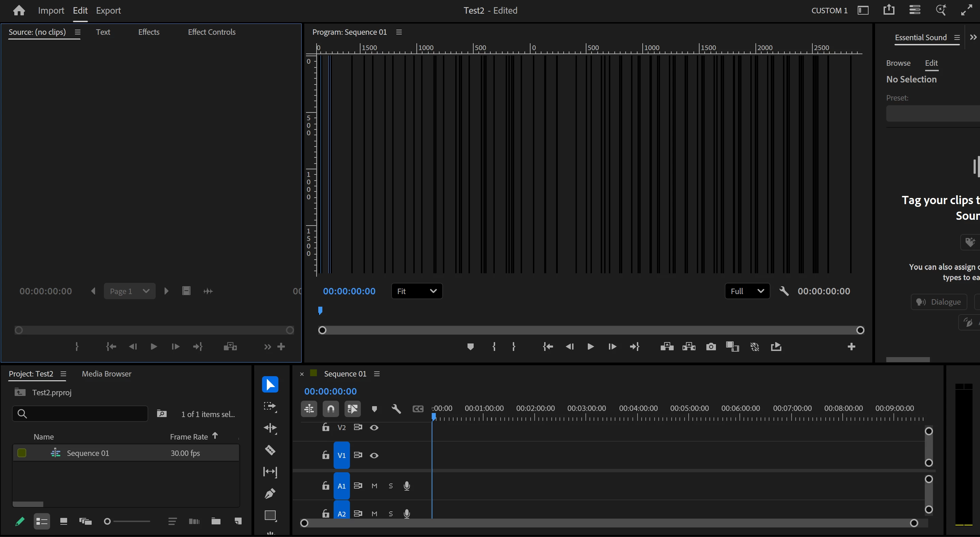Select the Pen tool

(x=270, y=494)
